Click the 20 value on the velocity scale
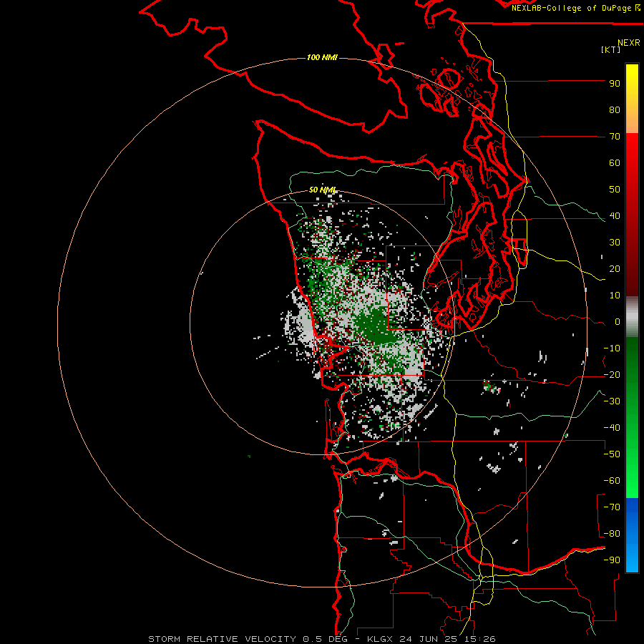The width and height of the screenshot is (644, 644). [x=615, y=269]
